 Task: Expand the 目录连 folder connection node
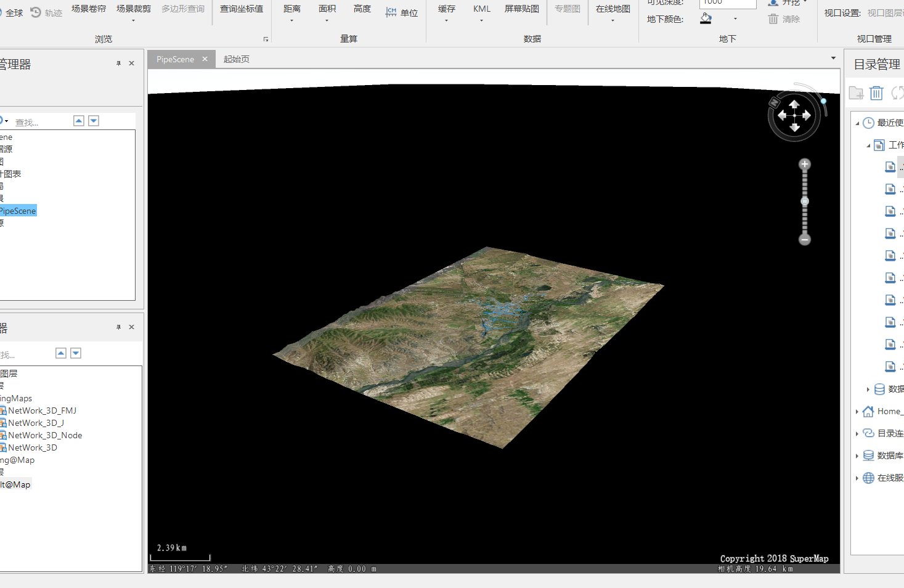pyautogui.click(x=857, y=434)
